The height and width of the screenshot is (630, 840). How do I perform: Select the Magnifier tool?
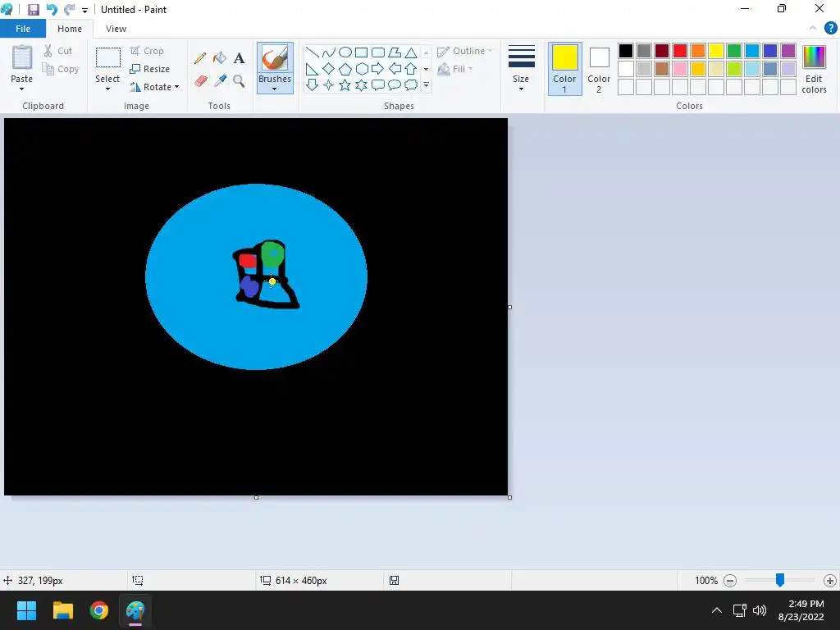[x=239, y=81]
